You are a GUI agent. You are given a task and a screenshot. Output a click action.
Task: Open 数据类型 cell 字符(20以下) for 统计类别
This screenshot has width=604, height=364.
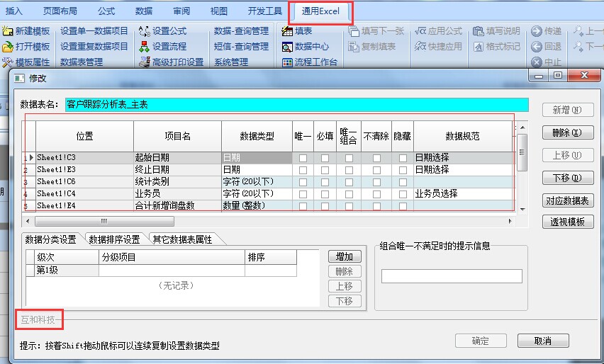[257, 181]
